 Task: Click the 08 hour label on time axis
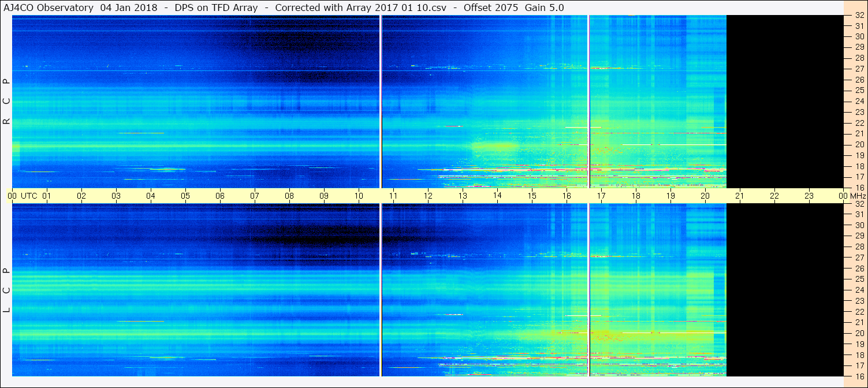(x=289, y=196)
